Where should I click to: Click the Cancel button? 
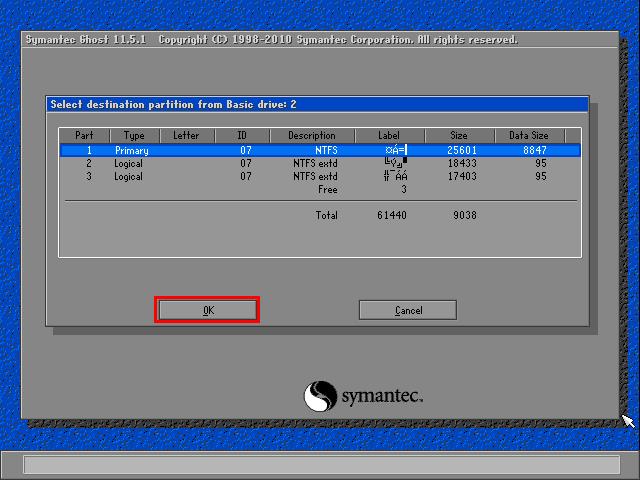(408, 310)
